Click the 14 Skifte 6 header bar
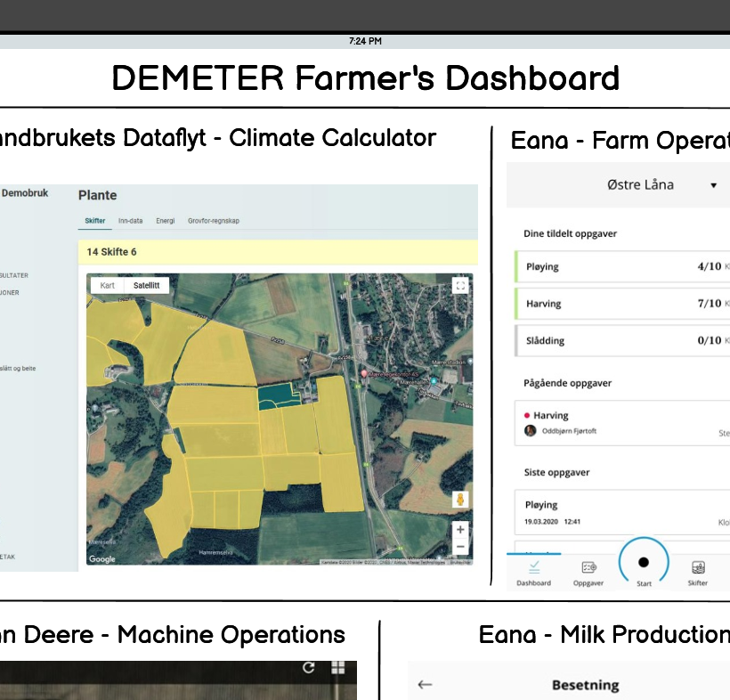 (278, 252)
